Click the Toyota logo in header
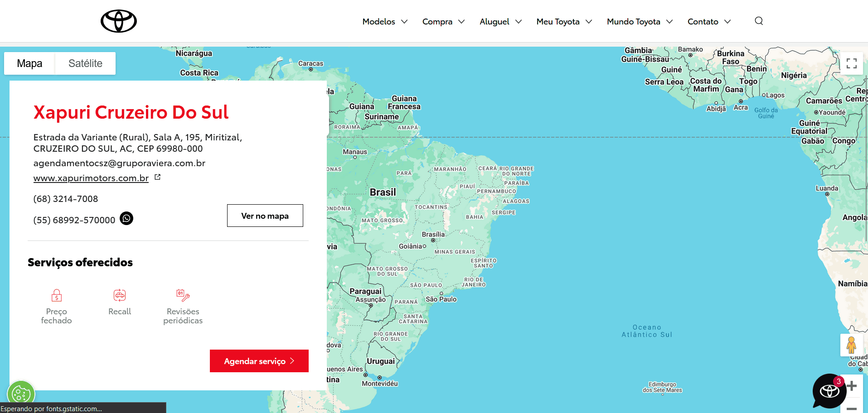 [118, 21]
